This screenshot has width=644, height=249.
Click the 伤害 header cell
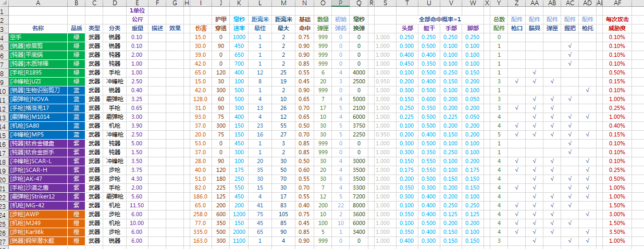pyautogui.click(x=201, y=28)
